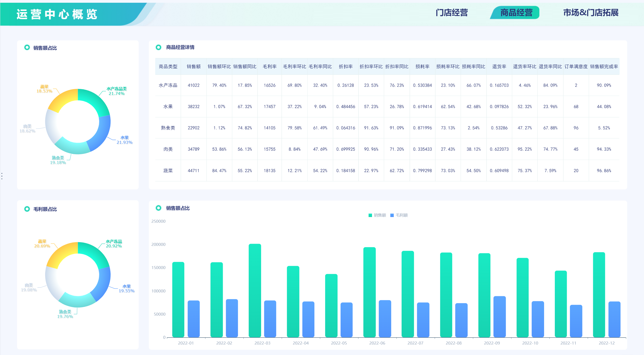Toggle 销售额 series in chart legend
This screenshot has width=644, height=355.
(377, 215)
